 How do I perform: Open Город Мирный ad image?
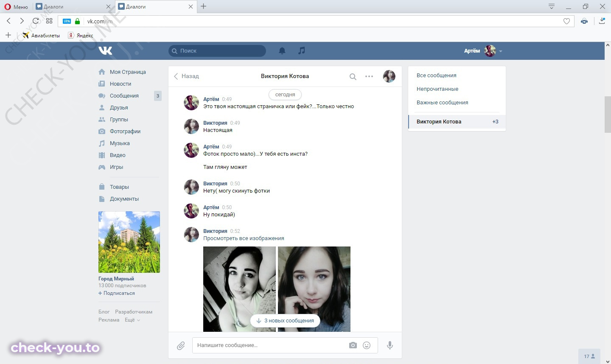coord(129,242)
